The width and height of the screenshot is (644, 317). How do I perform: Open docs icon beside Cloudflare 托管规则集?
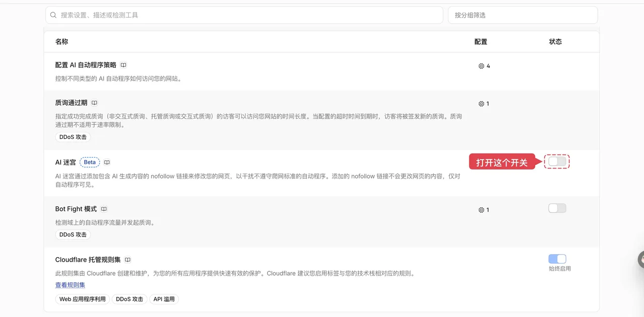[128, 260]
